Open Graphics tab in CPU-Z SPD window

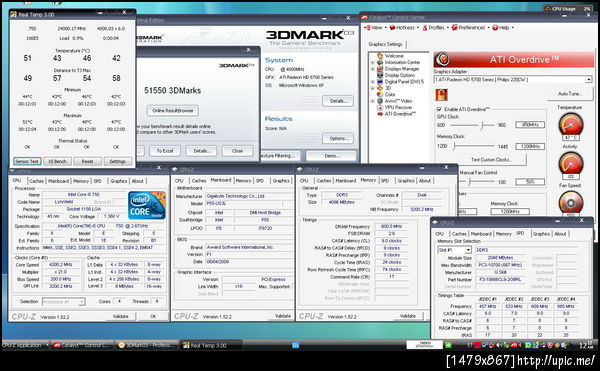541,234
